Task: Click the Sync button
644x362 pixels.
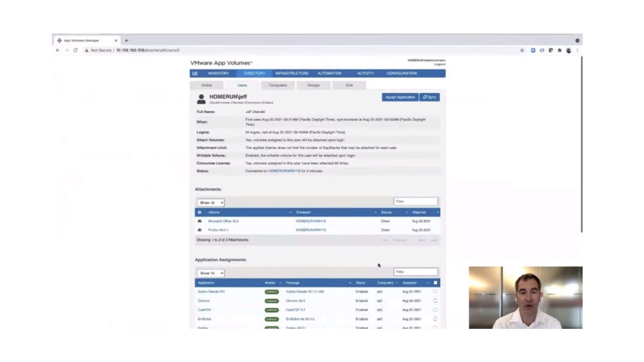Action: pyautogui.click(x=430, y=97)
